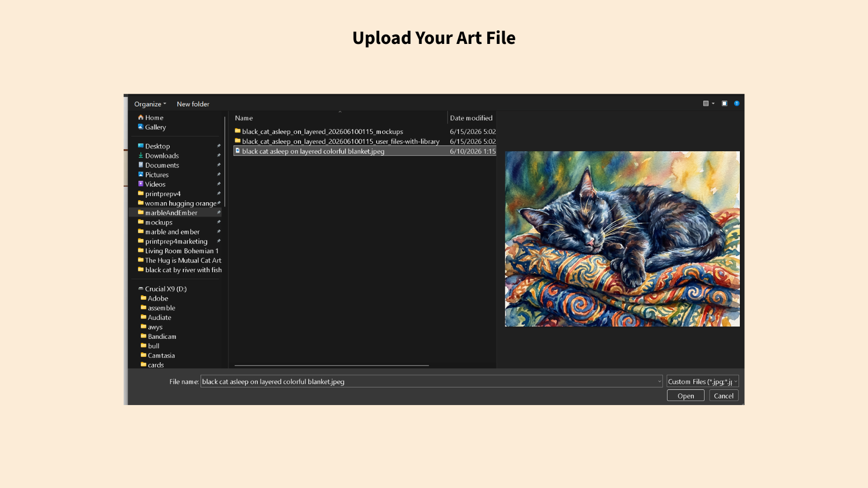This screenshot has height=488, width=868.
Task: Click the horizontal scrollbar in file list
Action: 331,365
